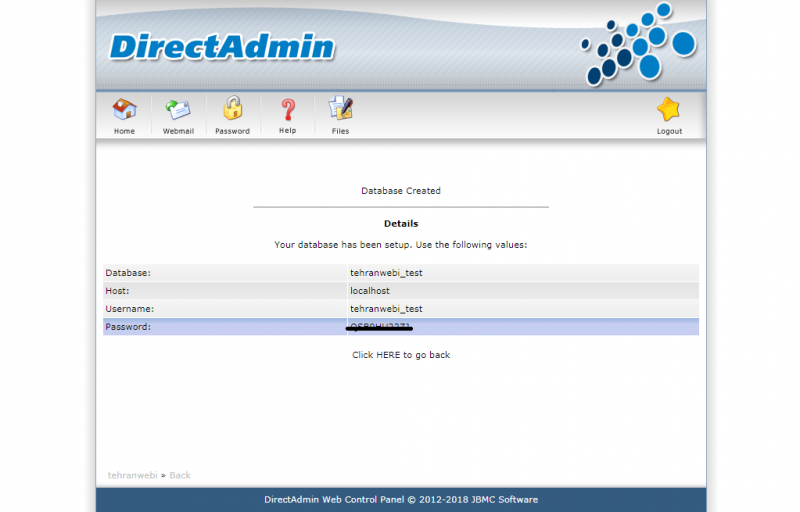Open Help using the question mark icon
This screenshot has height=512, width=800.
click(x=287, y=109)
